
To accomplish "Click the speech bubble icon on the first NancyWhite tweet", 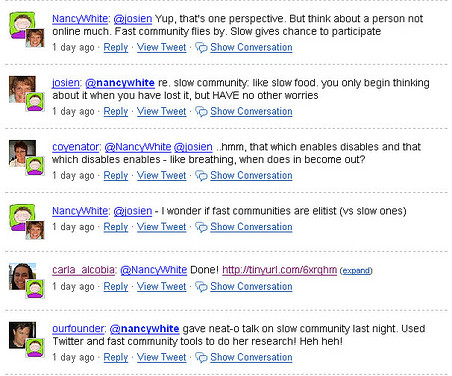I will (201, 48).
